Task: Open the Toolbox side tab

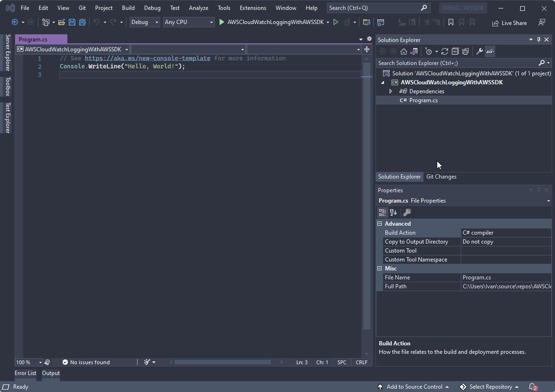Action: (8, 86)
